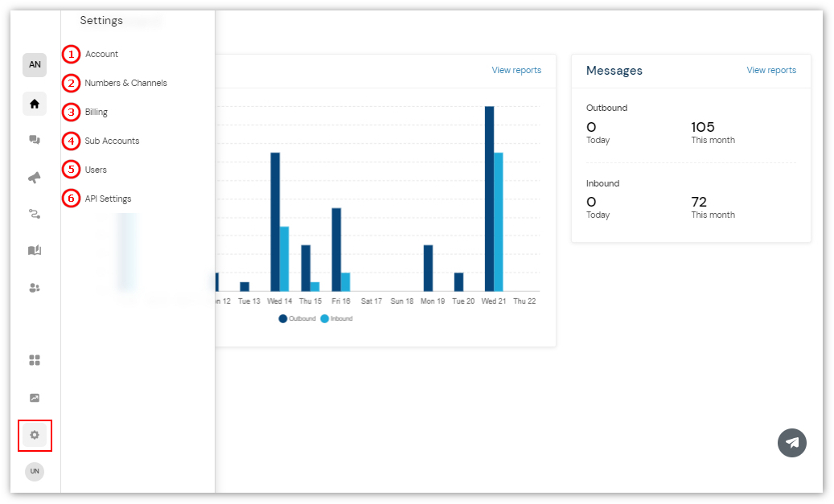Select Sub Accounts in Settings menu
This screenshot has height=504, width=834.
[112, 141]
